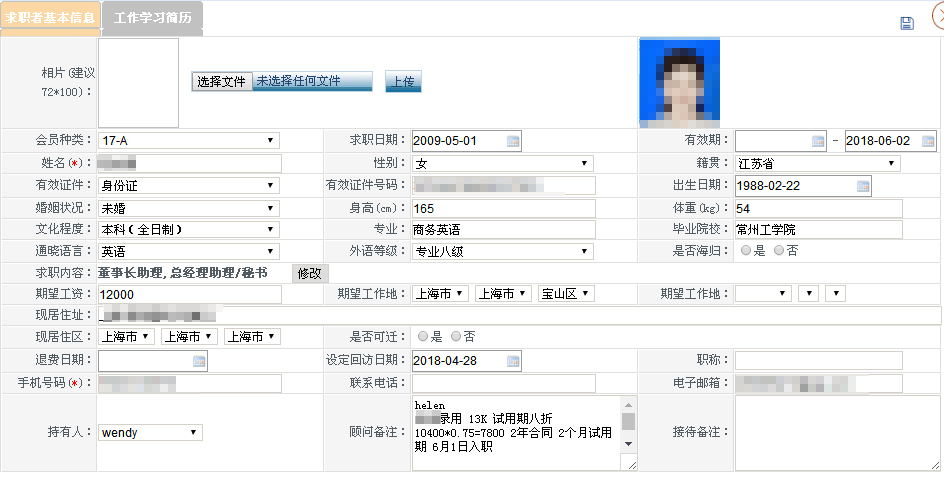The height and width of the screenshot is (477, 944).
Task: Click scroll up arrow in 顾问备注 box
Action: click(628, 405)
